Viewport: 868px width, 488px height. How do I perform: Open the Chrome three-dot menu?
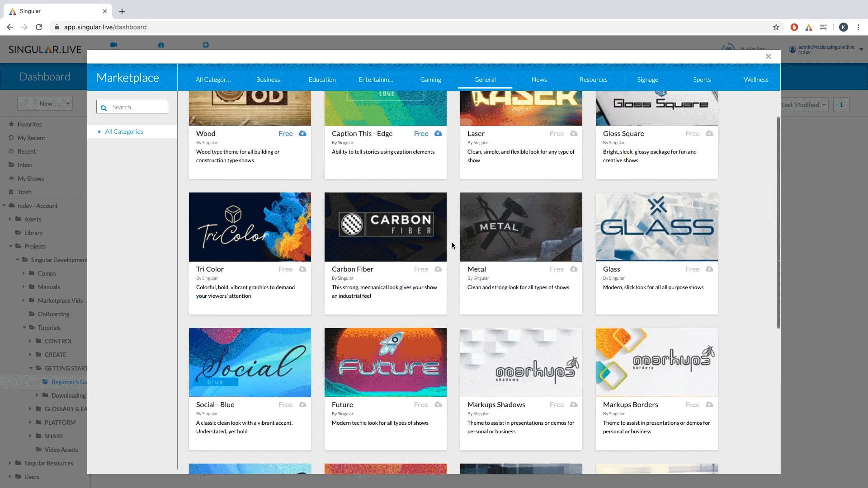pos(858,27)
